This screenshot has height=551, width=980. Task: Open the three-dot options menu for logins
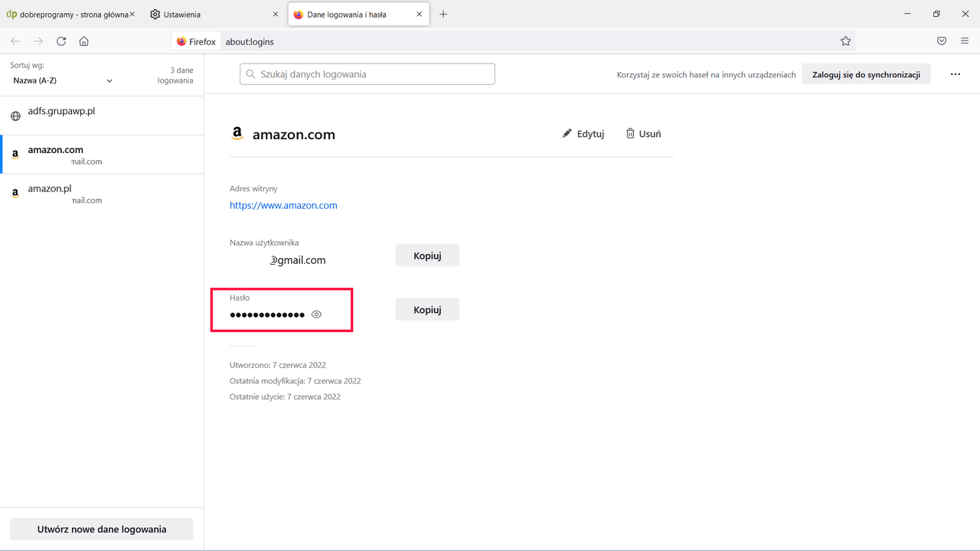[955, 73]
